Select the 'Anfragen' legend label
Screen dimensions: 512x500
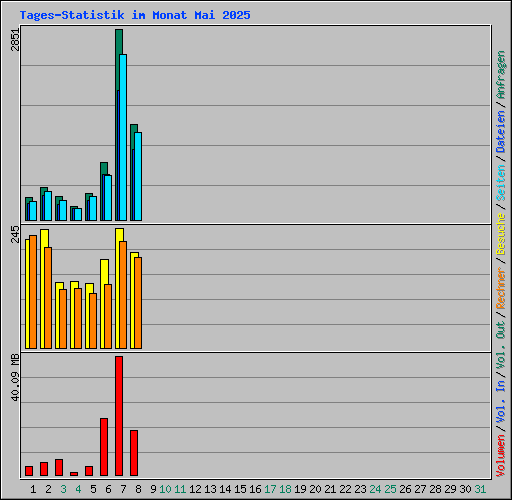point(501,75)
